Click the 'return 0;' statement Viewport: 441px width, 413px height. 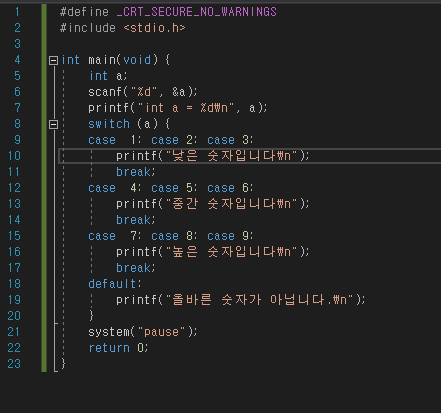[x=118, y=348]
